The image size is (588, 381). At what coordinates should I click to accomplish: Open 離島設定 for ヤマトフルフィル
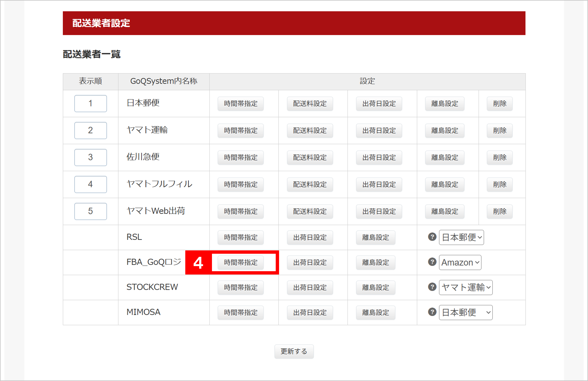445,185
